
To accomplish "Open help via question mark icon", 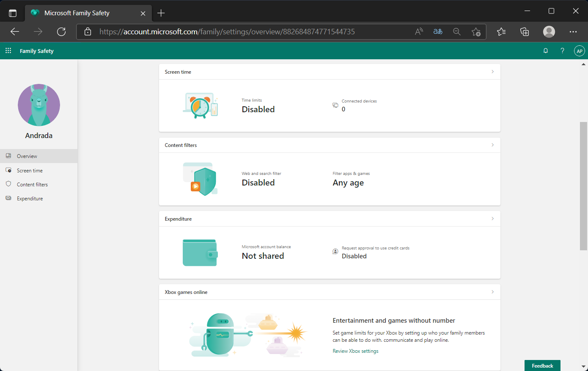I will tap(562, 51).
